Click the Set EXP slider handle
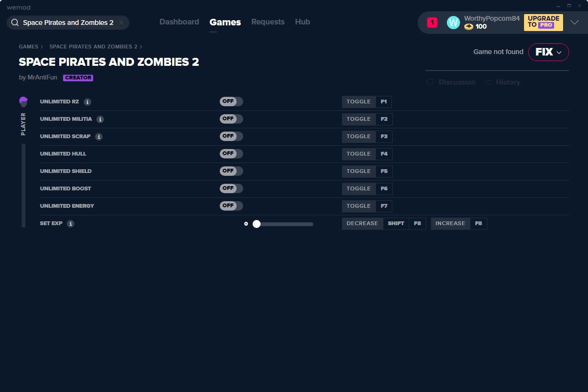 [x=256, y=224]
